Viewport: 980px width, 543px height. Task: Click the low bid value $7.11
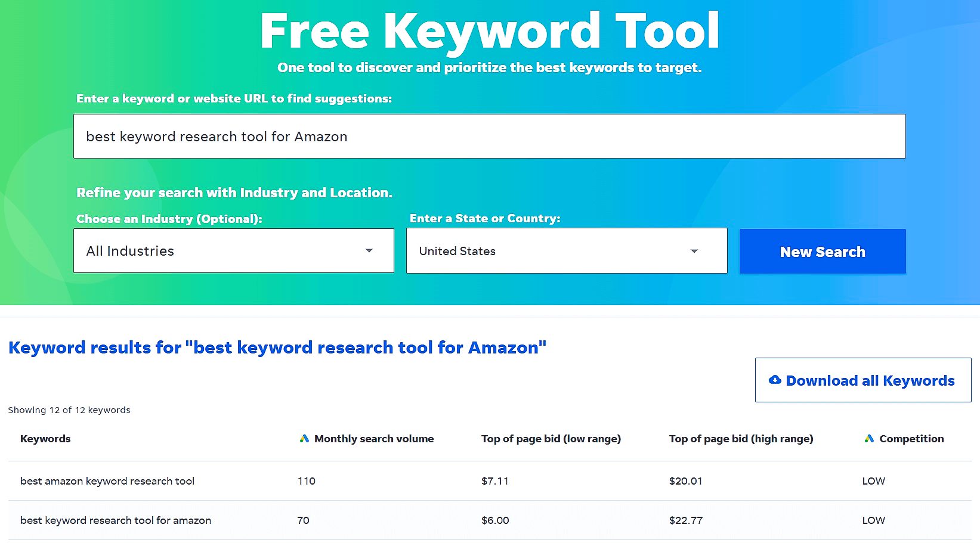tap(495, 481)
